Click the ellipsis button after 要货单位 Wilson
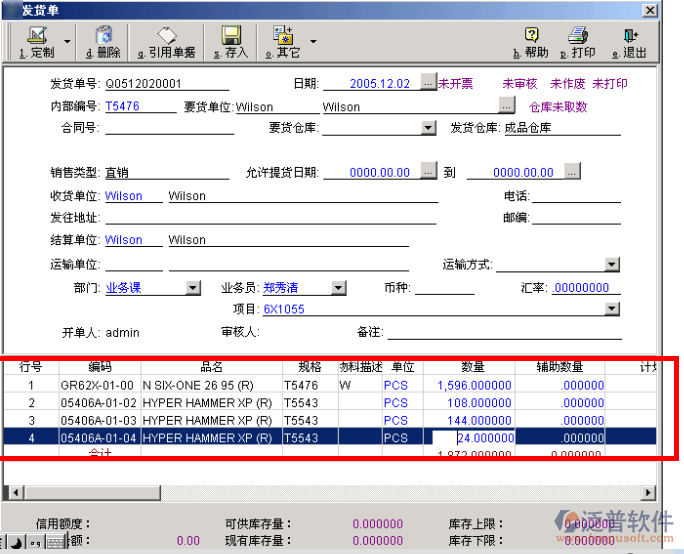This screenshot has width=684, height=554. pyautogui.click(x=507, y=106)
